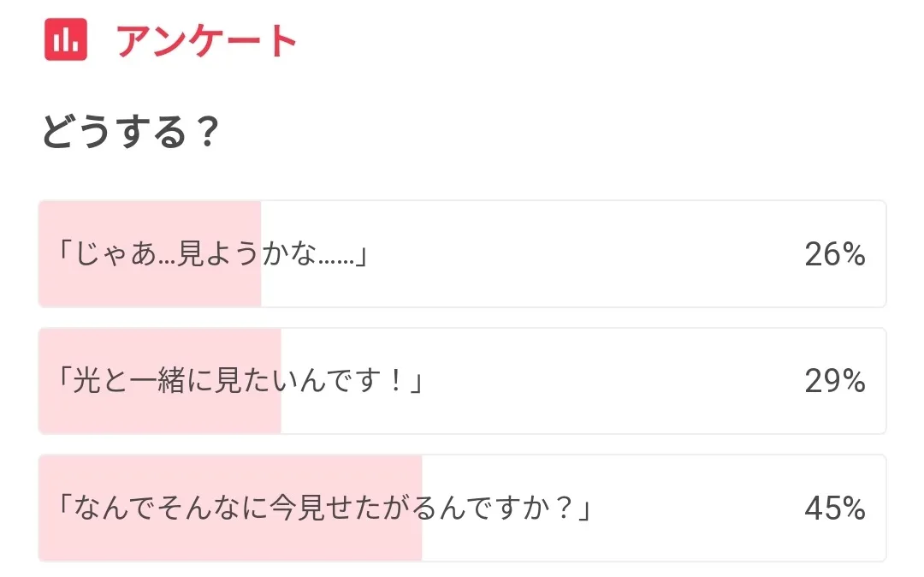The height and width of the screenshot is (577, 924).
Task: Select the answer mentioning 光
Action: [242, 381]
